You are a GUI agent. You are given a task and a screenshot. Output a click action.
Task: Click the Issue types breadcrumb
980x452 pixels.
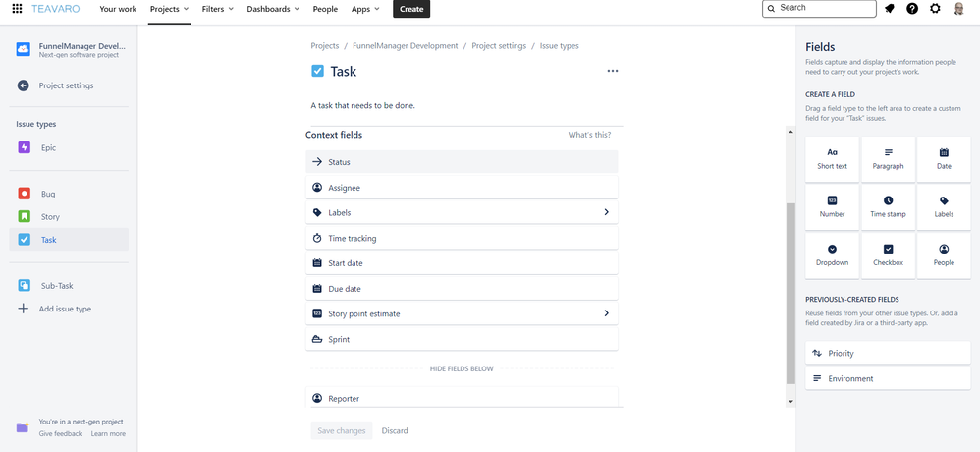point(560,46)
